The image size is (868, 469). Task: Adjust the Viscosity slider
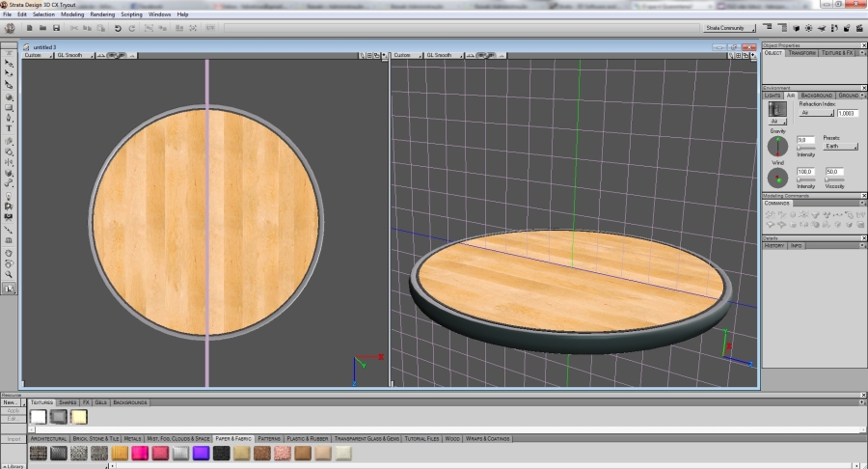coord(834,179)
